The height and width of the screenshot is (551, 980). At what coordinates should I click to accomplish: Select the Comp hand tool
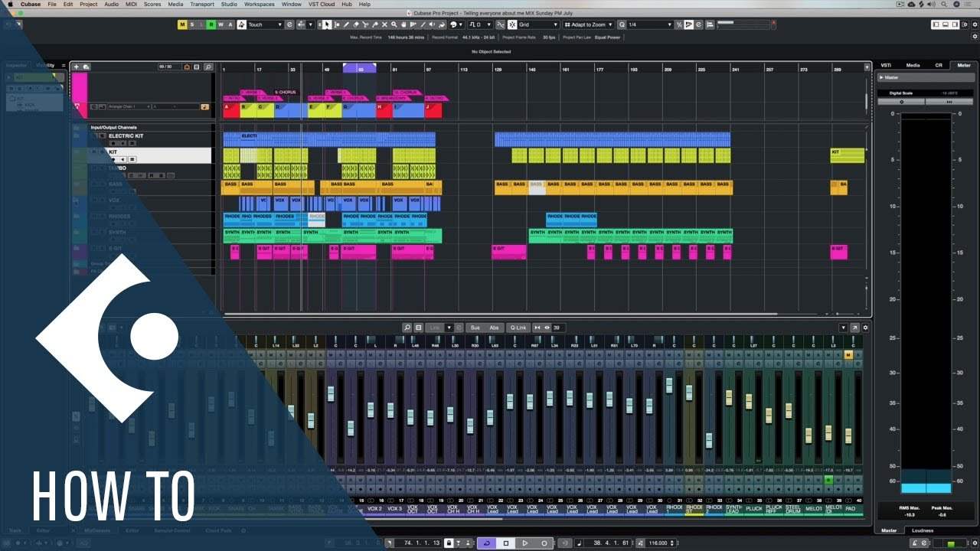click(x=403, y=24)
